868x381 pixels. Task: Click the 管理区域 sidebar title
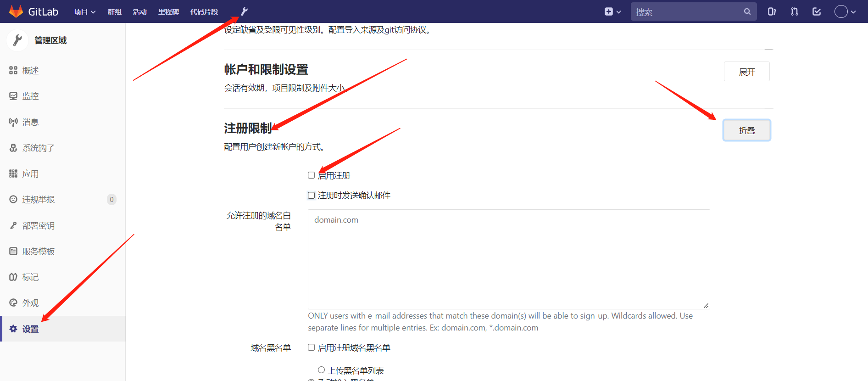[x=50, y=40]
